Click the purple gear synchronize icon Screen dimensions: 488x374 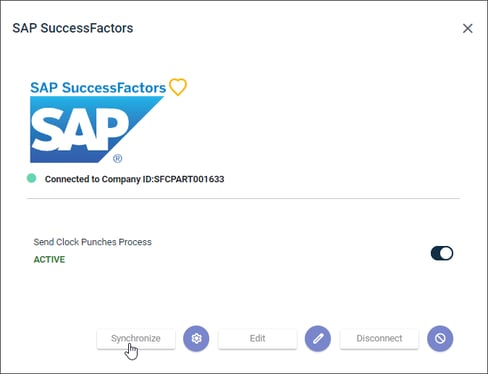[196, 338]
